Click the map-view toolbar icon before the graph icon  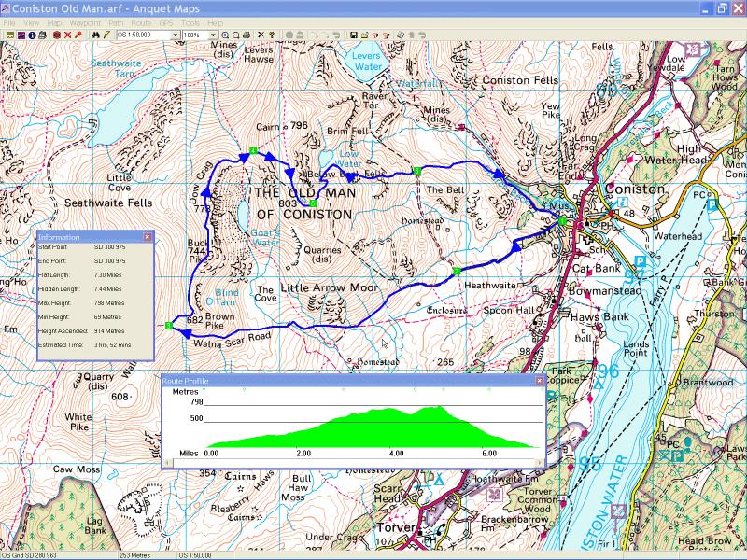[x=10, y=35]
